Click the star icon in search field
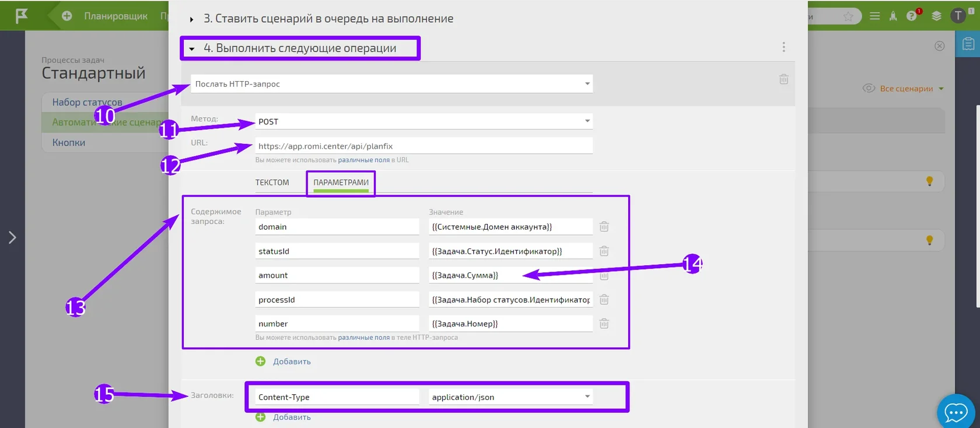The height and width of the screenshot is (428, 980). tap(848, 16)
